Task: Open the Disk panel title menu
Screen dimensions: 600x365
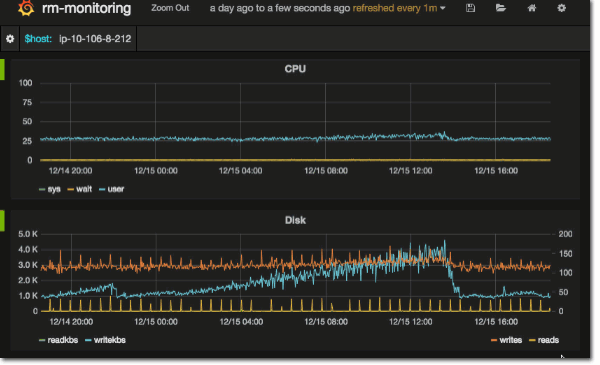Action: pyautogui.click(x=295, y=220)
